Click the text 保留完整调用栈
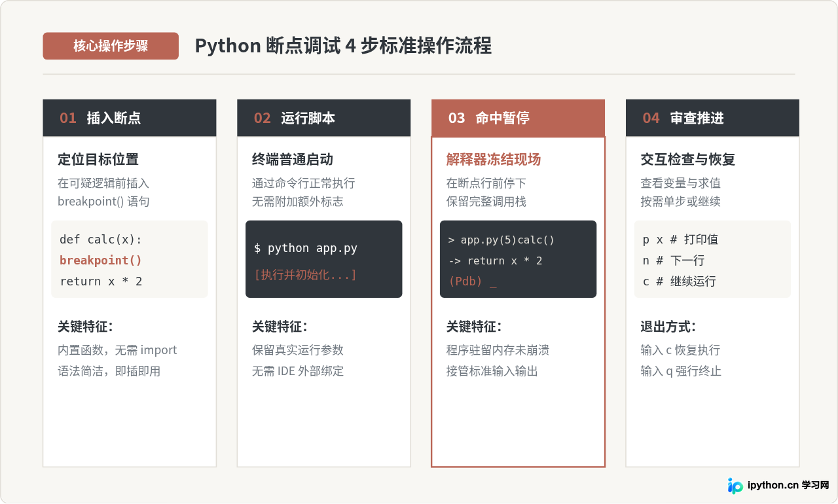This screenshot has width=838, height=504. click(x=486, y=202)
